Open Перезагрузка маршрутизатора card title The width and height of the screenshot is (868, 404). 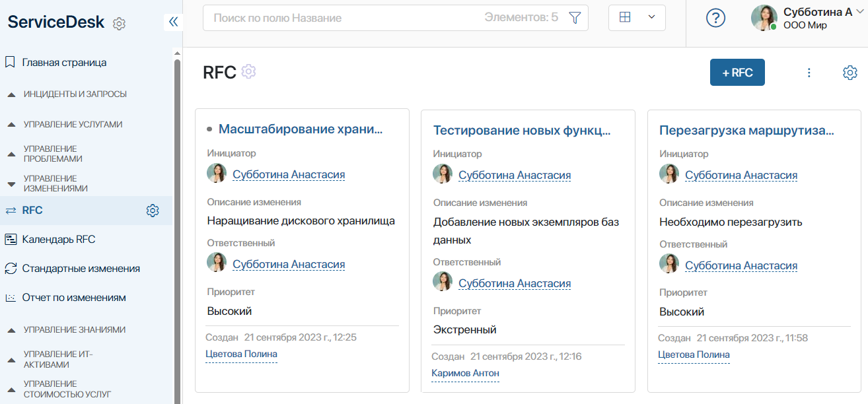(746, 130)
